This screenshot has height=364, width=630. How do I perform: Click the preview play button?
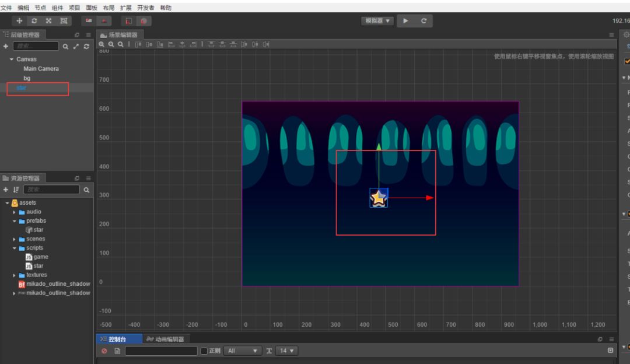click(405, 21)
